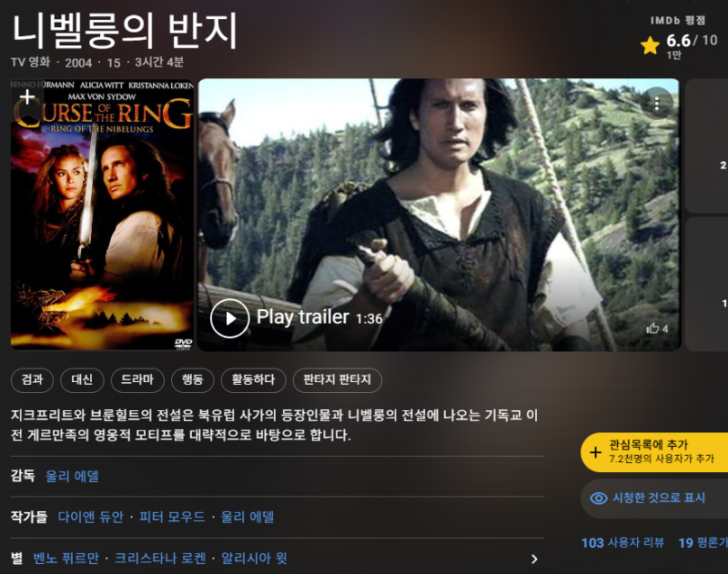Open the three-dot menu on trailer

(656, 103)
